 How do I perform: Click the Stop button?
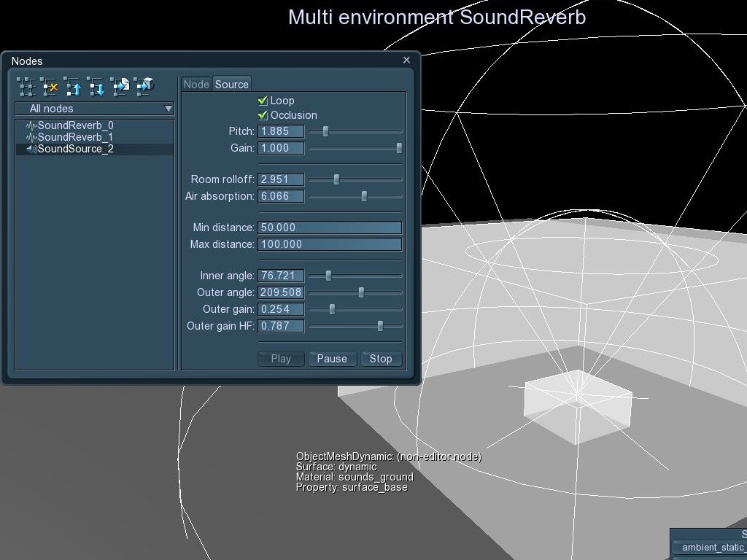381,359
